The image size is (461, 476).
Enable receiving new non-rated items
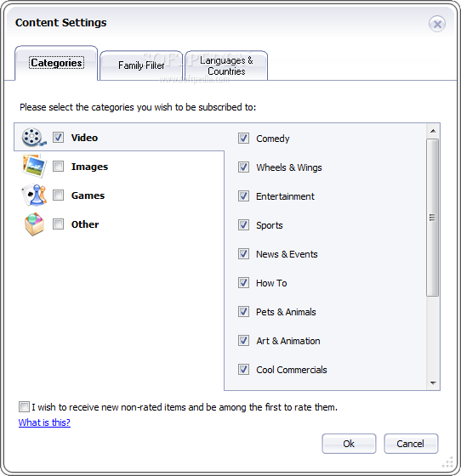24,407
